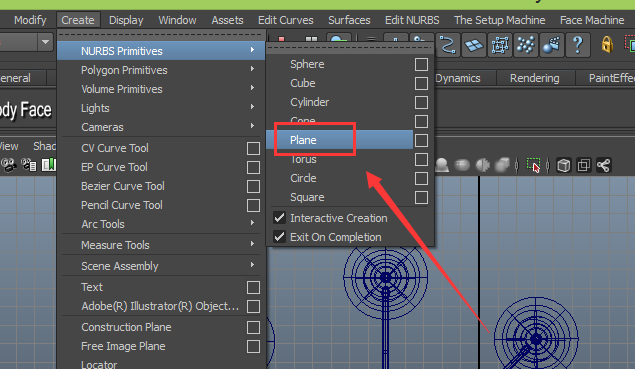Open the Circle option box
Screen dimensions: 635x369
click(x=421, y=179)
